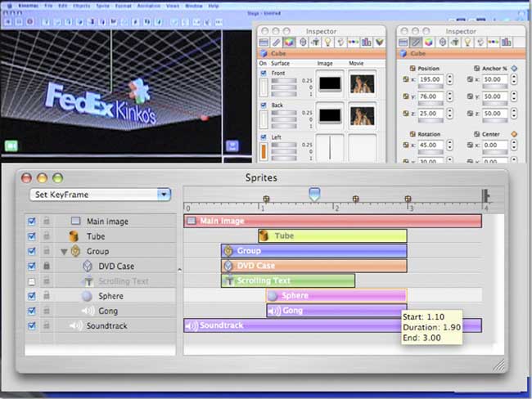The height and width of the screenshot is (399, 532).
Task: Click the blue playhead on the timeline ruler
Action: click(314, 195)
